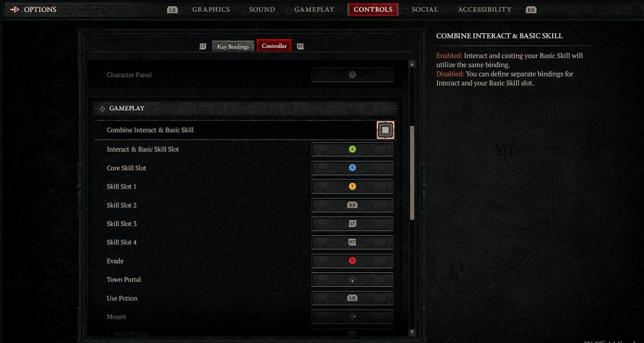This screenshot has height=343, width=644.
Task: Select the Controller sub-tab
Action: pos(274,46)
